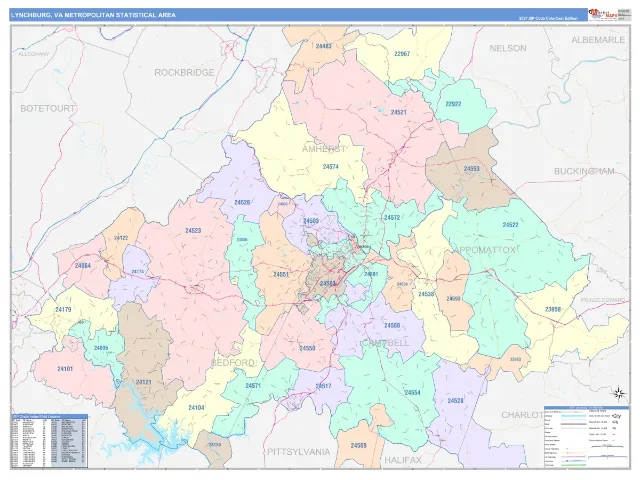This screenshot has width=640, height=480.
Task: Select ZIP code 24522 label
Action: pos(510,225)
